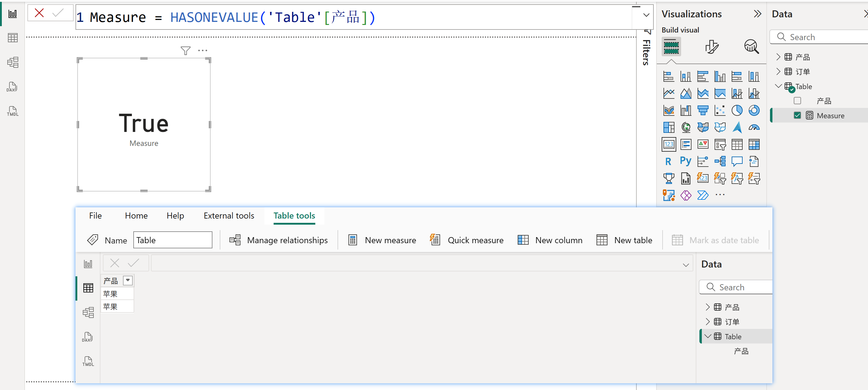This screenshot has height=390, width=868.
Task: Choose the donut chart visual
Action: tap(754, 110)
